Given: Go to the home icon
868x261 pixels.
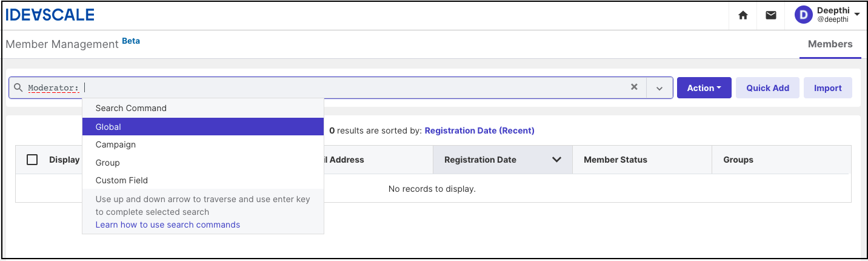Looking at the screenshot, I should [743, 15].
